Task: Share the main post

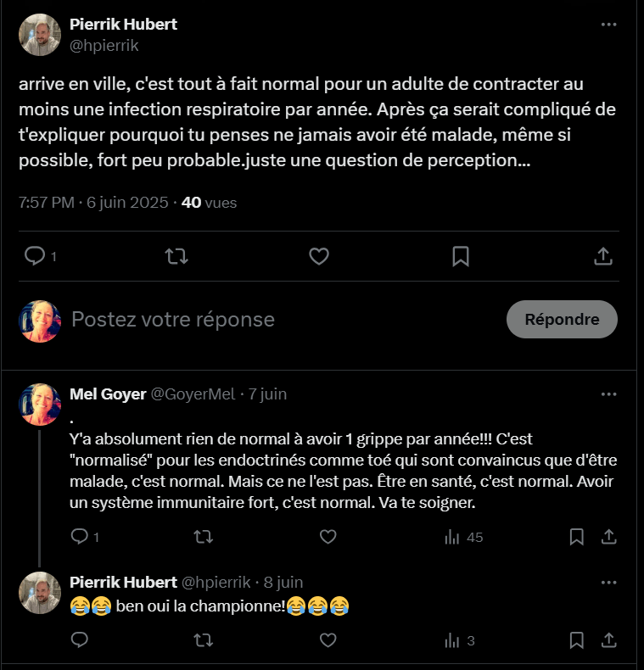Action: 602,255
